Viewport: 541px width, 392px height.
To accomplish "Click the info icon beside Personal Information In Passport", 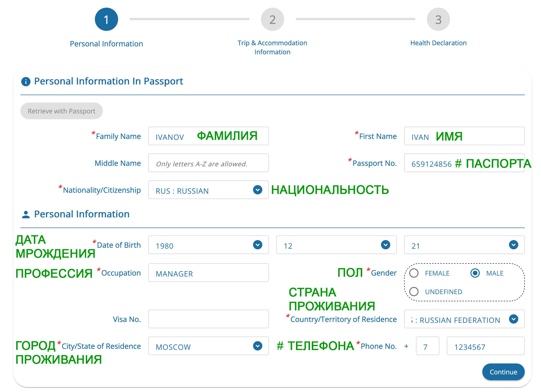I will (26, 82).
